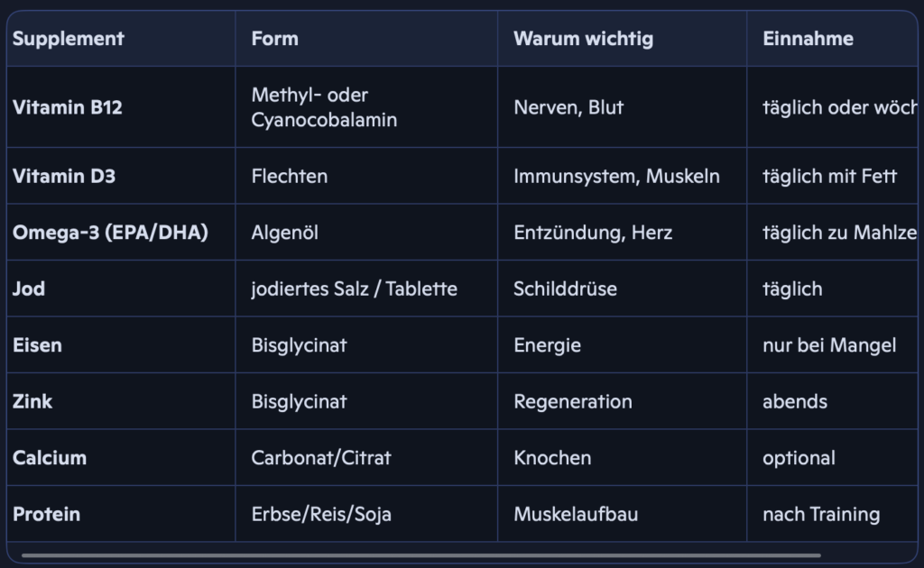Click the nach Training cell
924x568 pixels.
click(820, 514)
